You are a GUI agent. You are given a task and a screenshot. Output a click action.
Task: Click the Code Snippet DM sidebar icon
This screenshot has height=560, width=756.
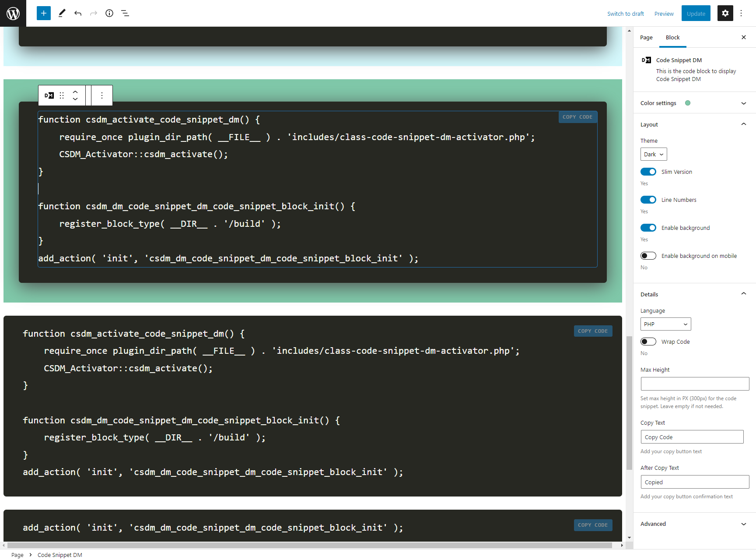[646, 60]
